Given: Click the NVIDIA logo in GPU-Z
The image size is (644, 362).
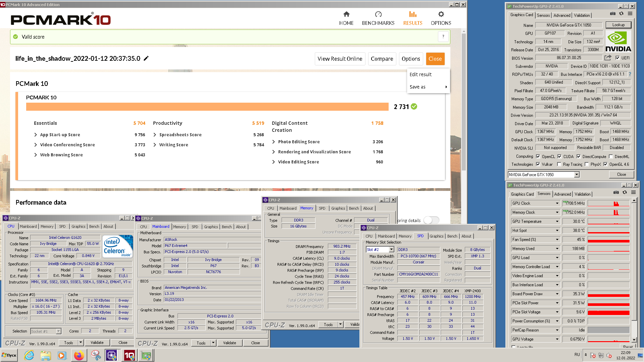Looking at the screenshot, I should point(618,42).
